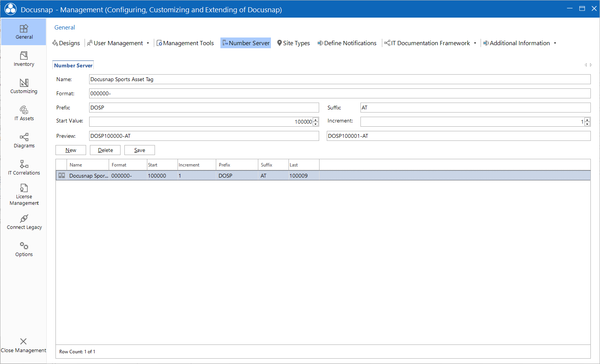Screen dimensions: 600x364
Task: Open Define Notifications toolbar item
Action: 347,43
